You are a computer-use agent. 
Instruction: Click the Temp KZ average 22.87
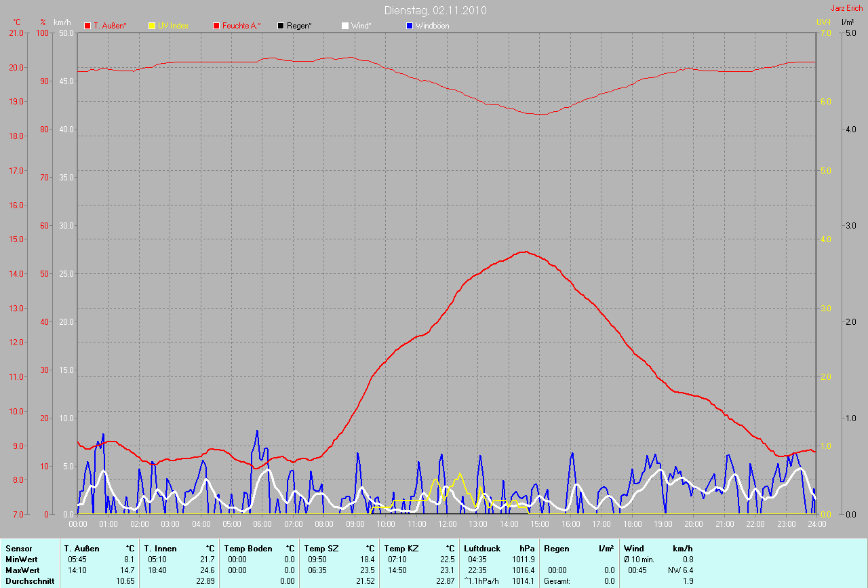pos(446,581)
